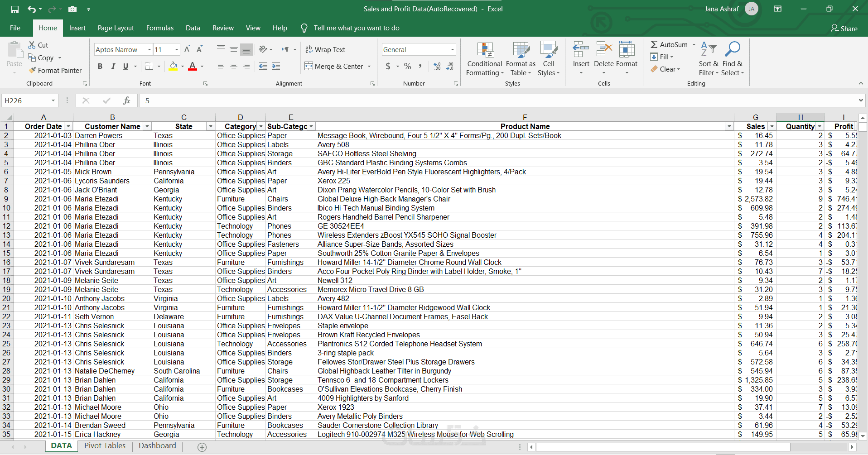
Task: Click the AutoSum button
Action: (669, 45)
